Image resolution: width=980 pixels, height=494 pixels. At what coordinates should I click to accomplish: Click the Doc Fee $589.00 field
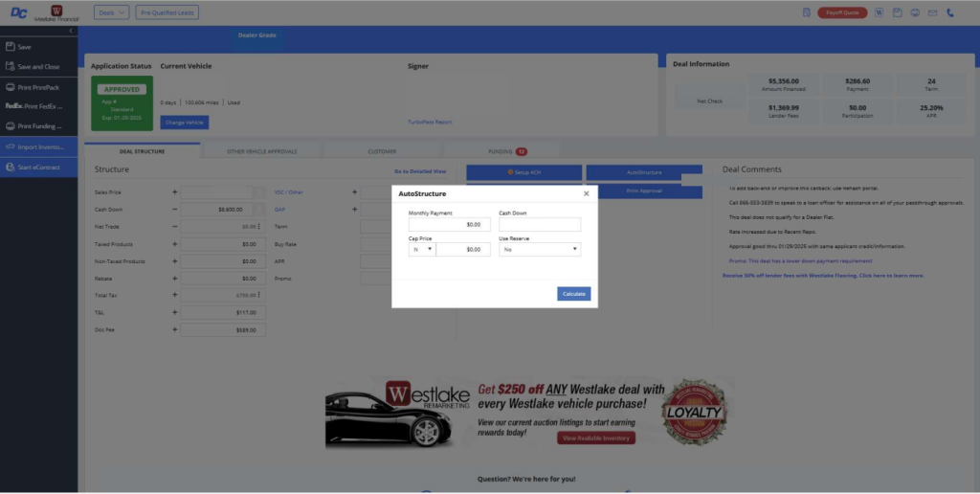(223, 329)
